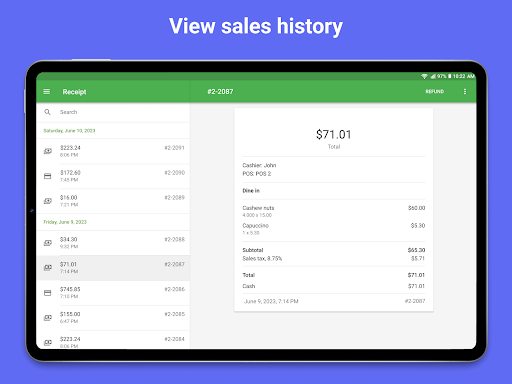The width and height of the screenshot is (512, 384).
Task: Click receipt number #2-2089
Action: [174, 197]
